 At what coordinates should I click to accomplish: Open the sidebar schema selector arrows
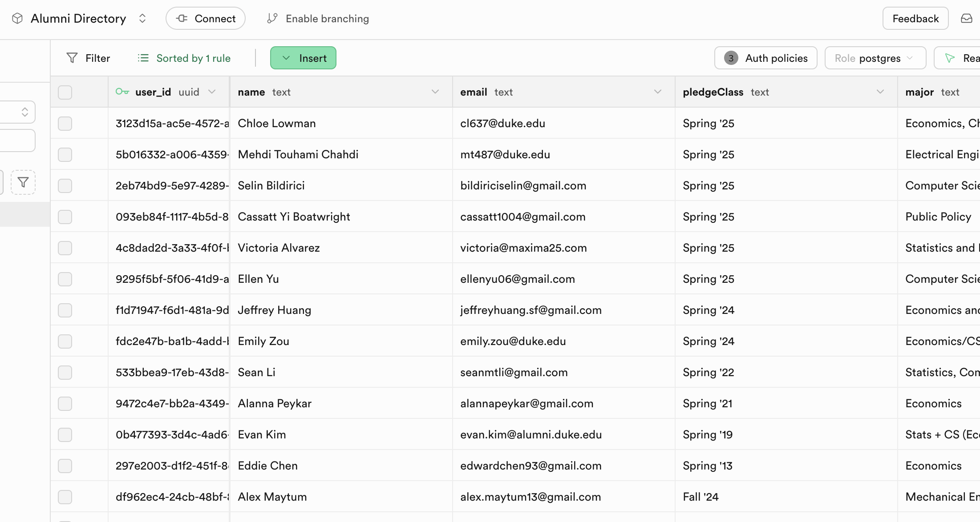(25, 112)
